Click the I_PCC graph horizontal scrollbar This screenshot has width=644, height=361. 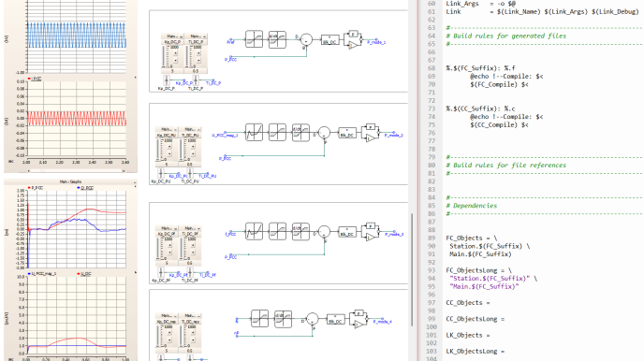76,170
